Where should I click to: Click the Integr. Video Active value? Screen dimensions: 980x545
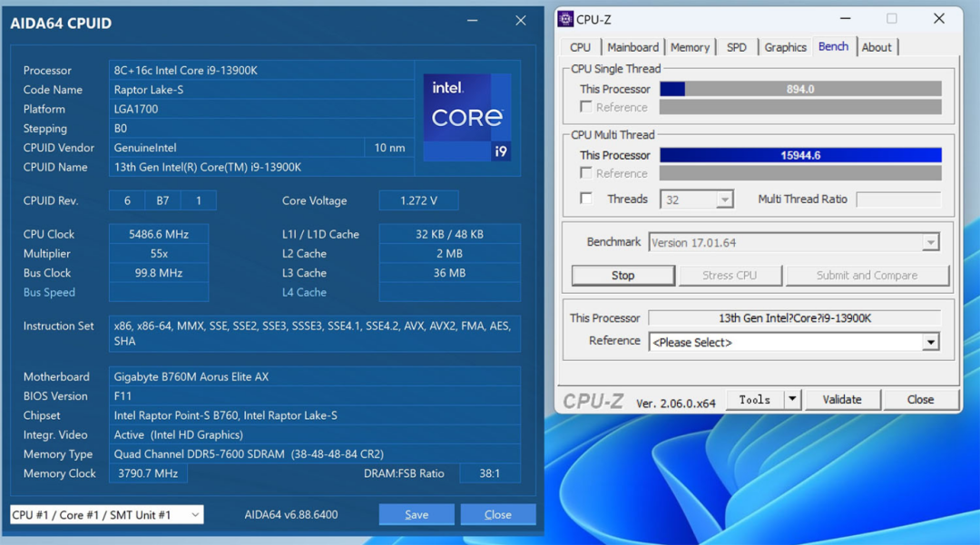click(314, 434)
